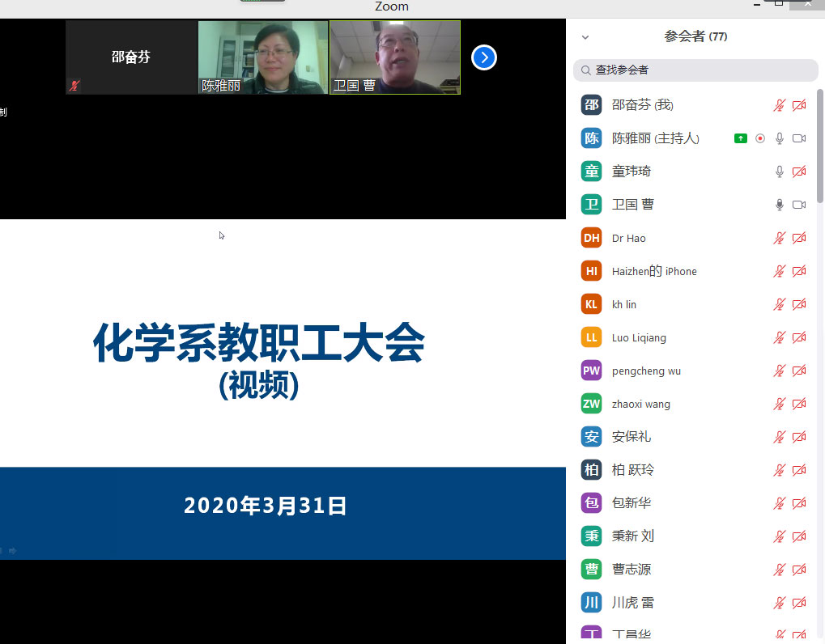Select participant zhaoxi wang in the list
The width and height of the screenshot is (825, 644).
(640, 404)
